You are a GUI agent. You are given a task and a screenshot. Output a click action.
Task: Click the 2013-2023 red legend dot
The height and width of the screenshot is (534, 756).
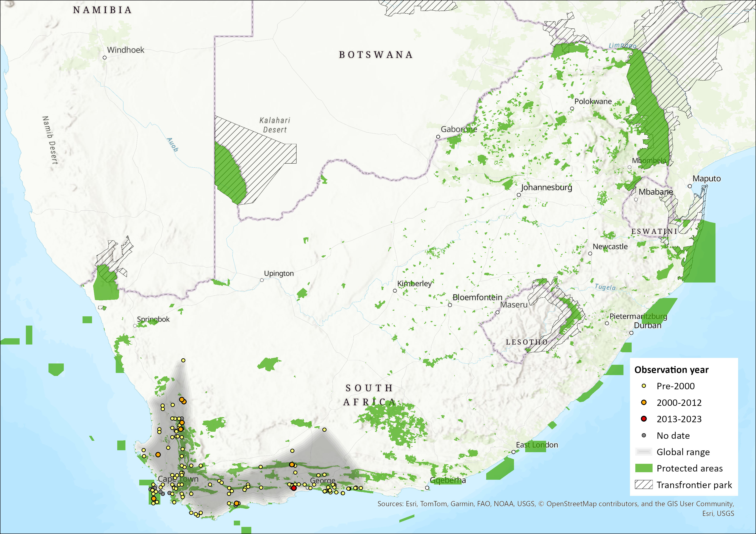point(644,419)
